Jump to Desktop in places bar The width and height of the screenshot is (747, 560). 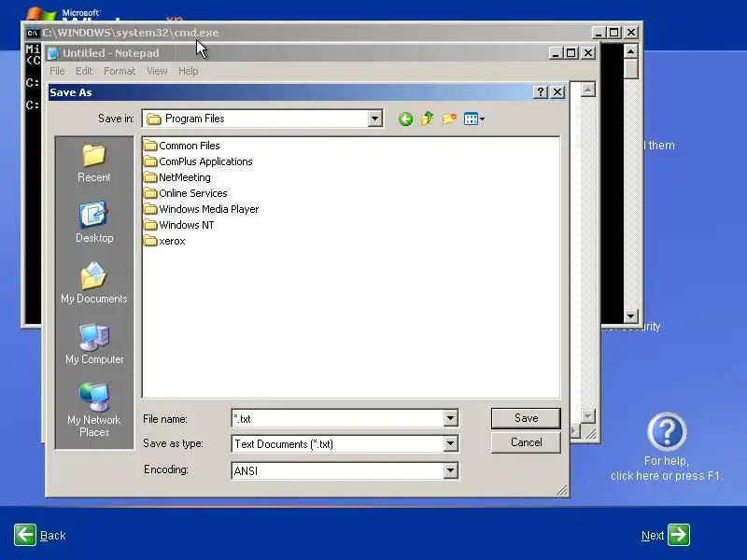(94, 223)
